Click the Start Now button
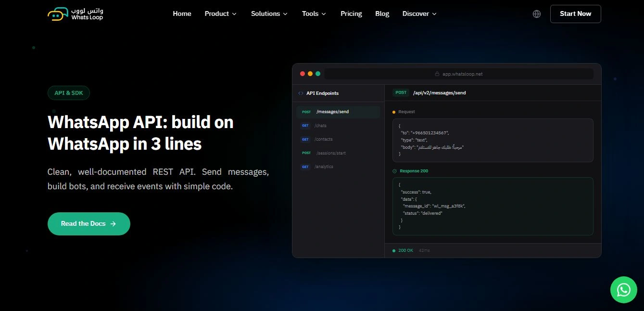Viewport: 644px width, 311px height. tap(576, 14)
